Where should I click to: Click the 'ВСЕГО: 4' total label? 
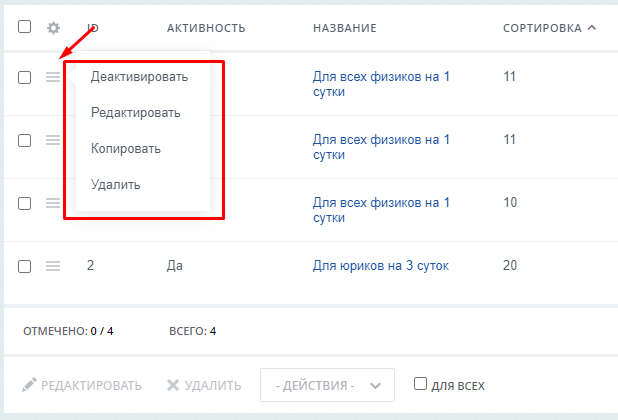click(192, 331)
